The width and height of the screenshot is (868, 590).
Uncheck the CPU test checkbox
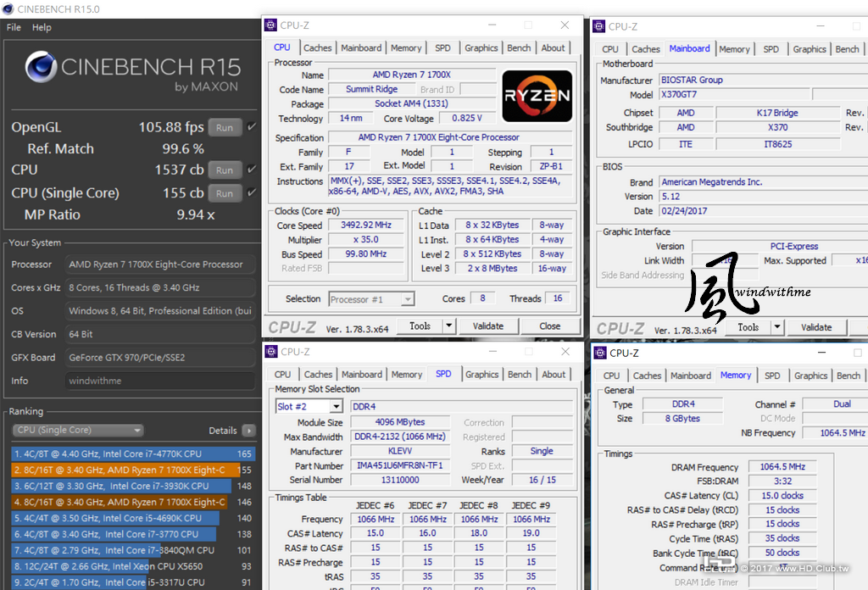[x=251, y=170]
